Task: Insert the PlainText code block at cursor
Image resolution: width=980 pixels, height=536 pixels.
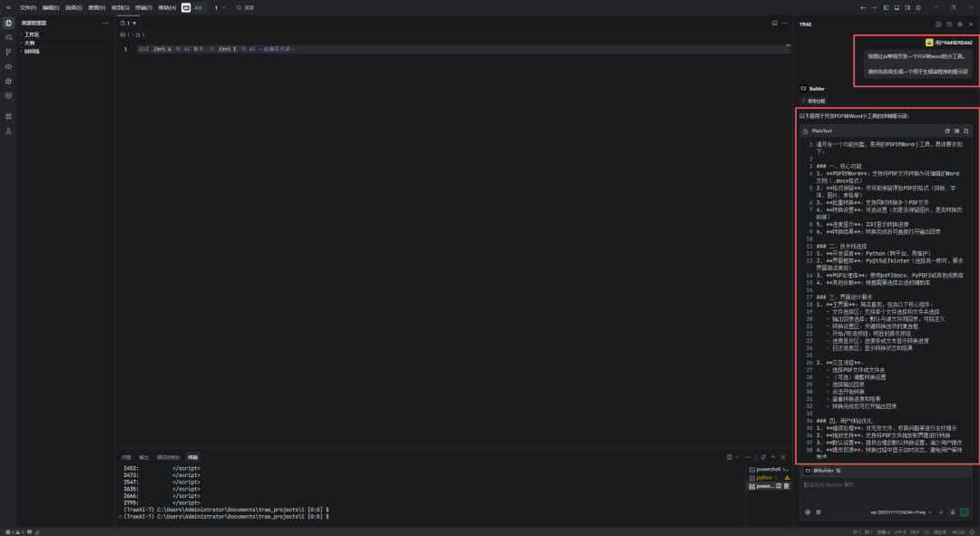Action: click(x=956, y=132)
